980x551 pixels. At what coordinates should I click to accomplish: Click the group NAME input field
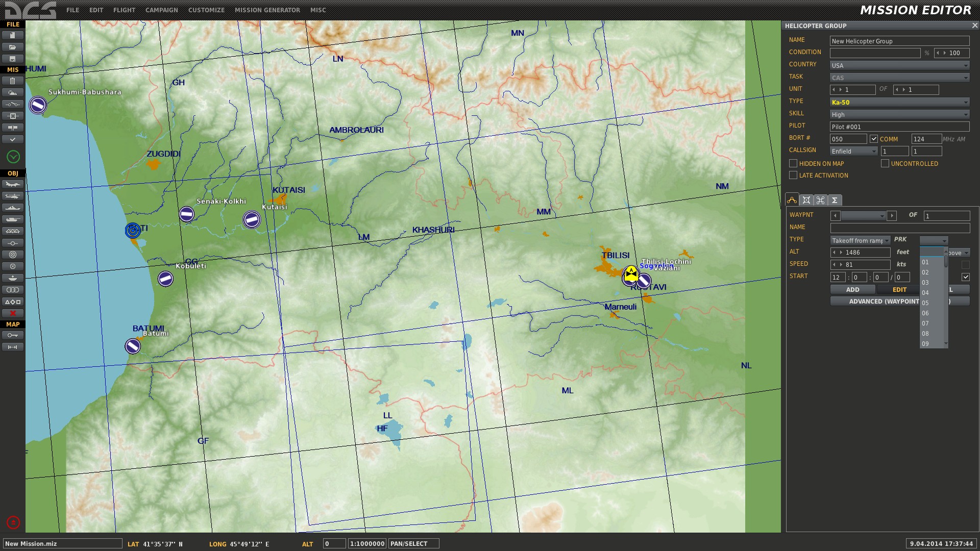point(899,41)
